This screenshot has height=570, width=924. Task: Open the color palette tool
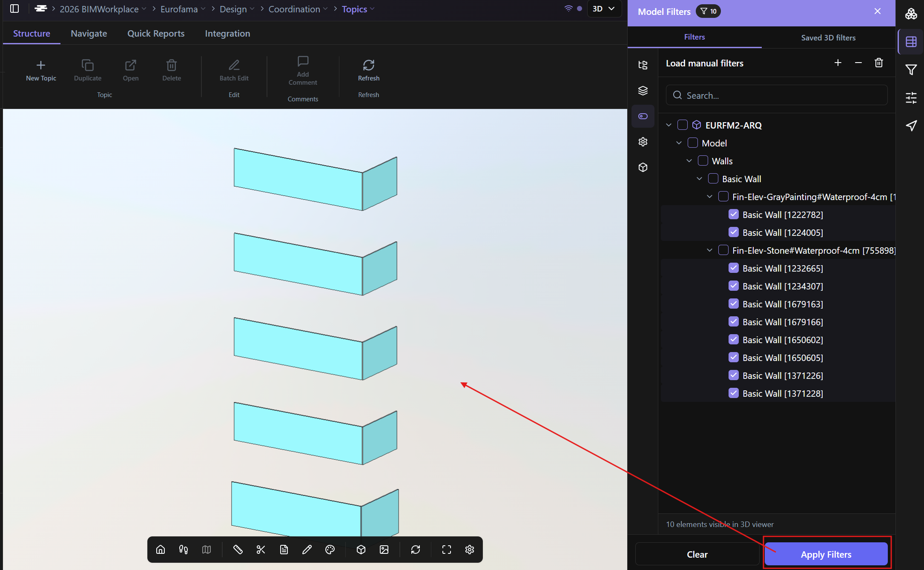point(330,550)
